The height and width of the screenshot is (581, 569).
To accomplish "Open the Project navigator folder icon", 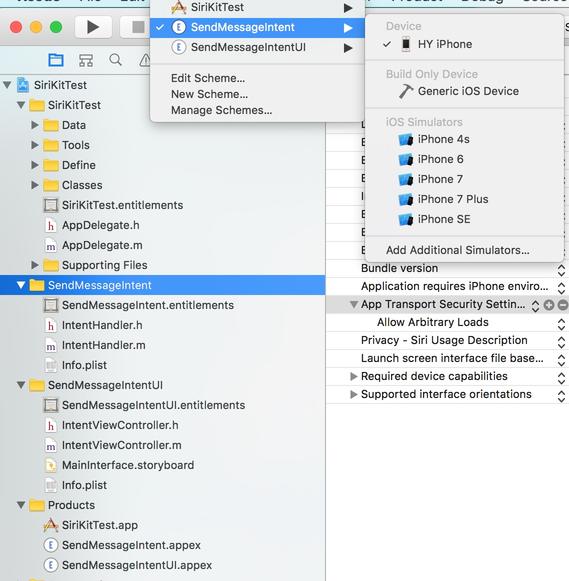I will click(56, 60).
